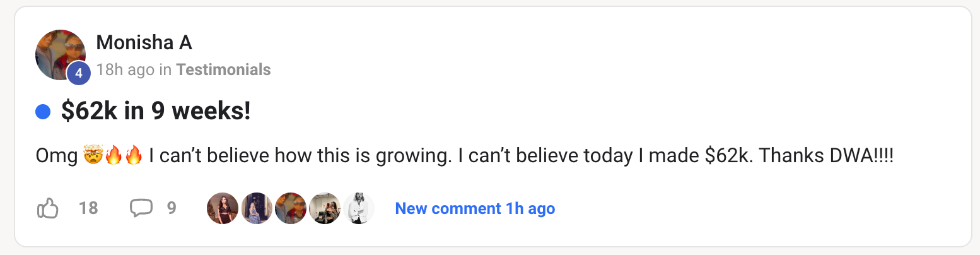Like the post with the thumbs-up icon

pos(48,208)
